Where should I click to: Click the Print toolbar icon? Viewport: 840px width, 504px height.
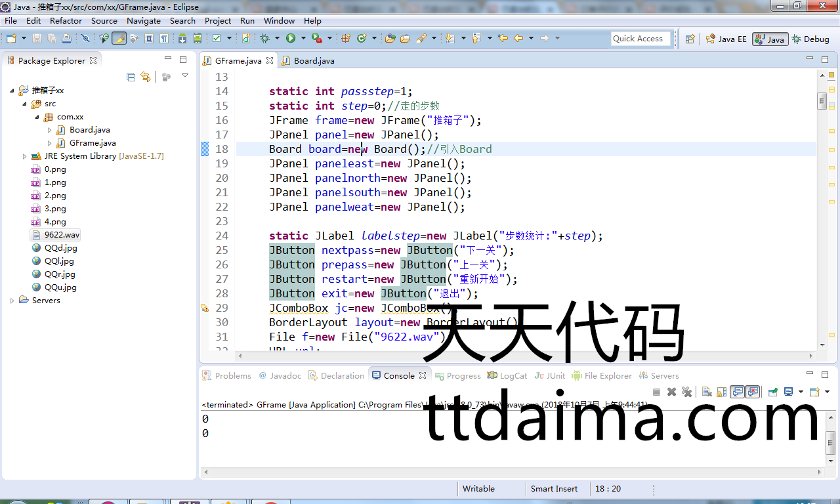pos(66,39)
